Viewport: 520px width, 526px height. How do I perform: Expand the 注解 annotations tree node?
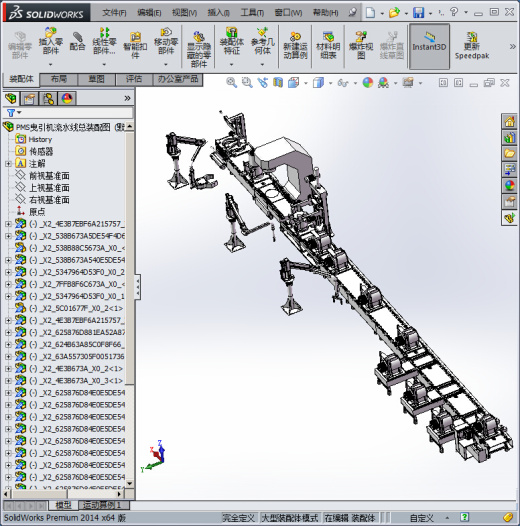point(8,164)
